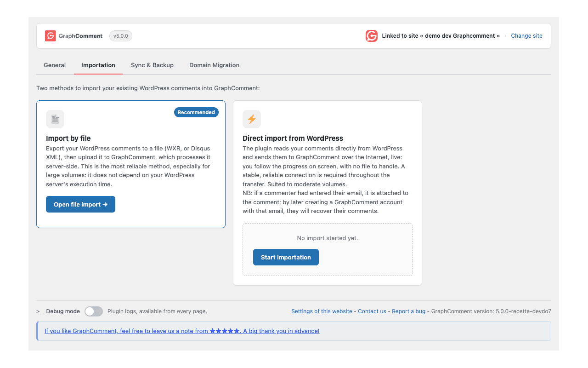The height and width of the screenshot is (368, 588).
Task: Open the General tab
Action: click(55, 65)
